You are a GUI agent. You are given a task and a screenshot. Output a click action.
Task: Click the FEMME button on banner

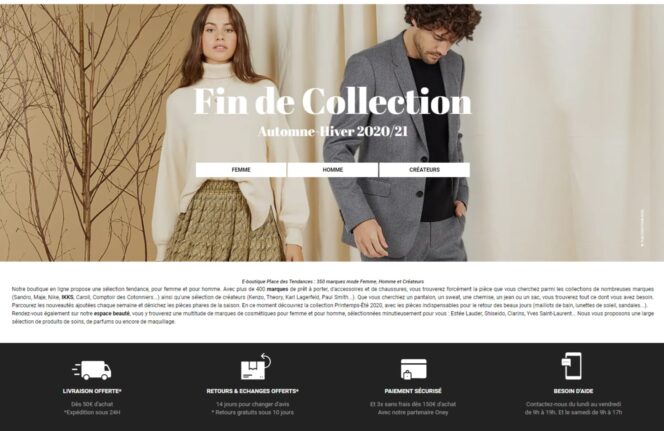click(241, 170)
